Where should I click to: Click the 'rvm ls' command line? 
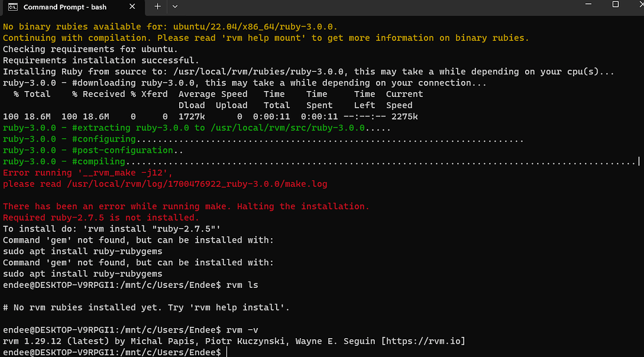pyautogui.click(x=131, y=285)
